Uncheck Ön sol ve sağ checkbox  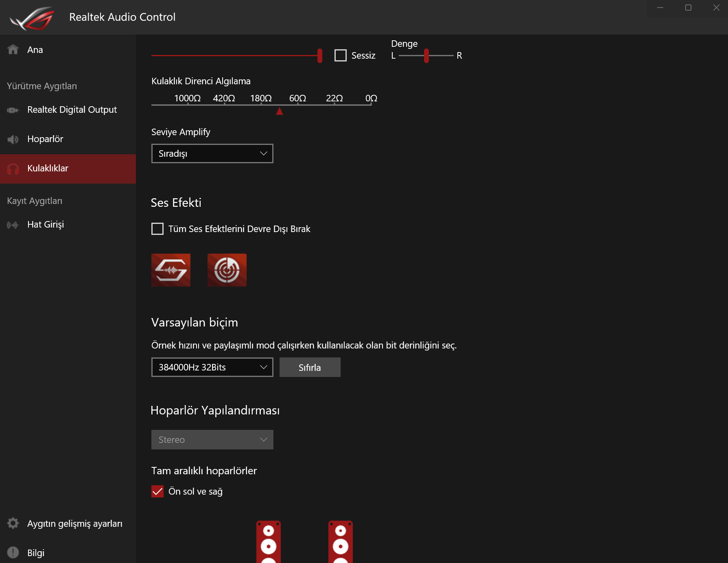[x=157, y=491]
